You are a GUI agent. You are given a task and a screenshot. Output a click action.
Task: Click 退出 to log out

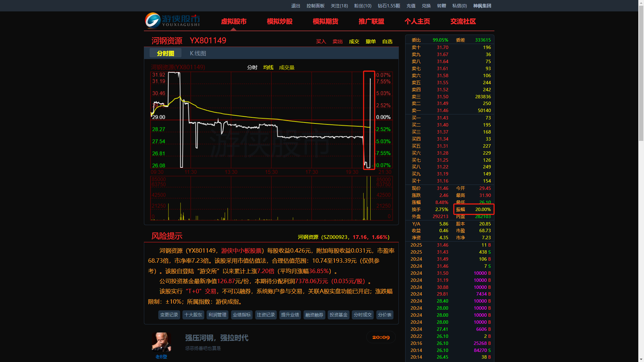(296, 6)
